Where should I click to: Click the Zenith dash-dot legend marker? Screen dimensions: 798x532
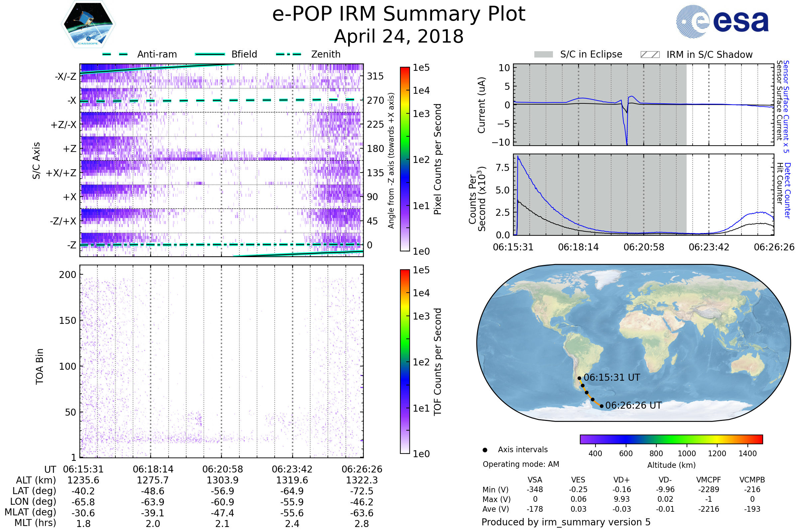point(288,54)
